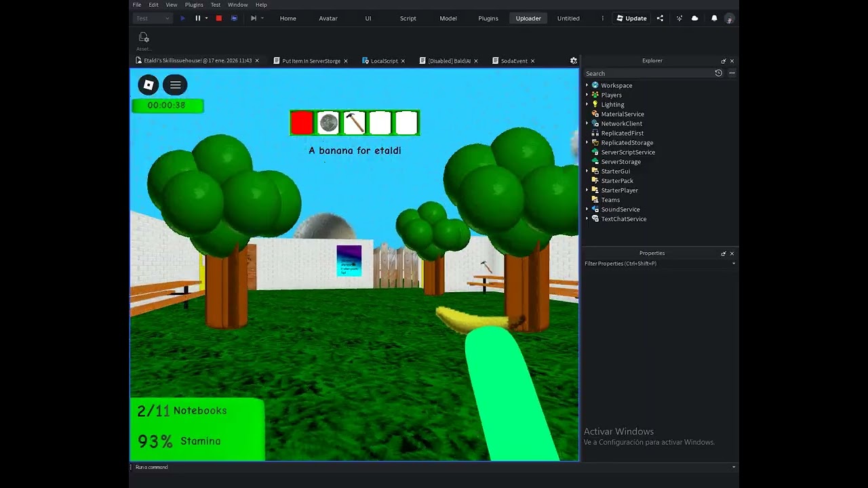Expand the SoundService tree node
This screenshot has width=868, height=488.
click(587, 209)
